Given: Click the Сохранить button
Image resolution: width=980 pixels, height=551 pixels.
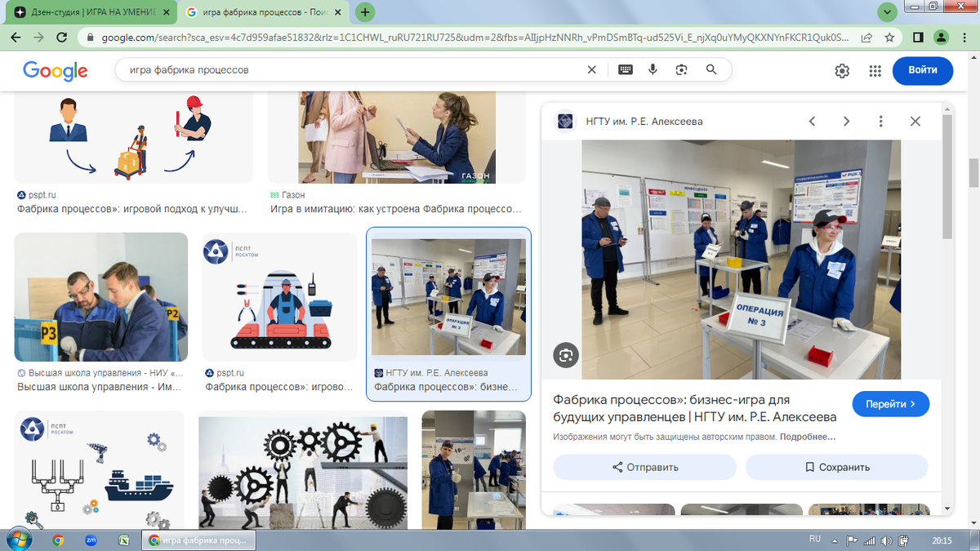Looking at the screenshot, I should (x=837, y=467).
